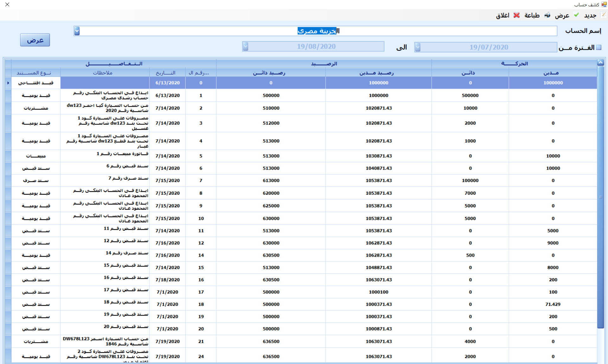Click the 7/18/2020 date cell

coord(168,280)
